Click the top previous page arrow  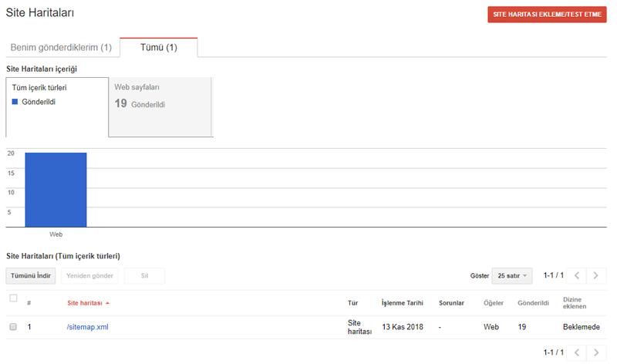click(577, 275)
